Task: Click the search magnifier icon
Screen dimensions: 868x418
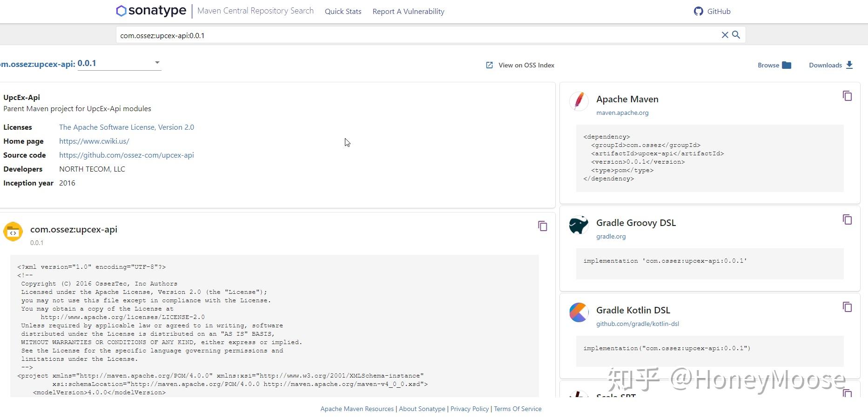Action: pyautogui.click(x=736, y=35)
